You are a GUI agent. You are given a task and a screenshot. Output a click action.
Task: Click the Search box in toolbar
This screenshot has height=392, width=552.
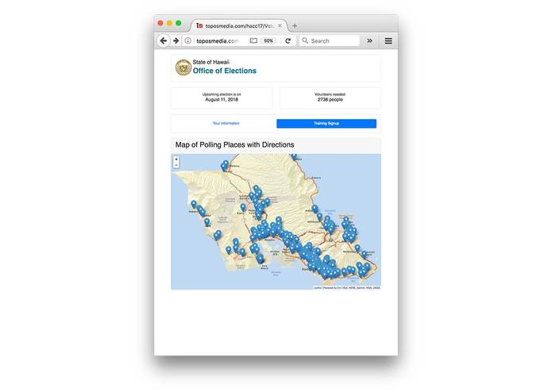[x=330, y=40]
